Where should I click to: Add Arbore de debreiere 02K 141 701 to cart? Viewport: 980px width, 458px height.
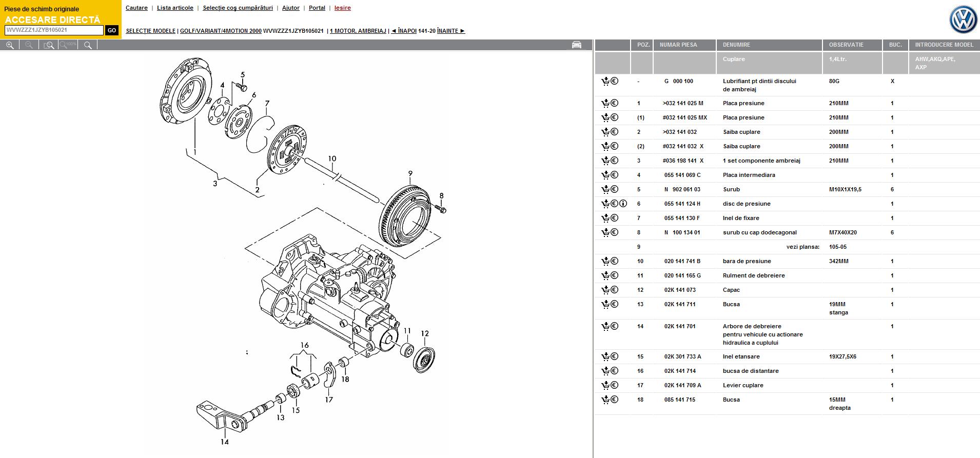(605, 326)
